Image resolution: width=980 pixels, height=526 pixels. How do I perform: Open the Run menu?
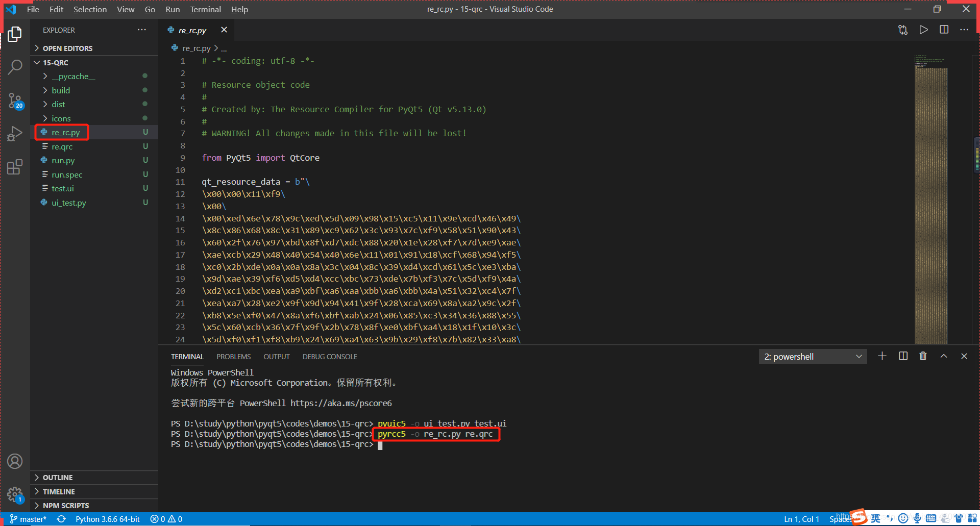point(173,9)
